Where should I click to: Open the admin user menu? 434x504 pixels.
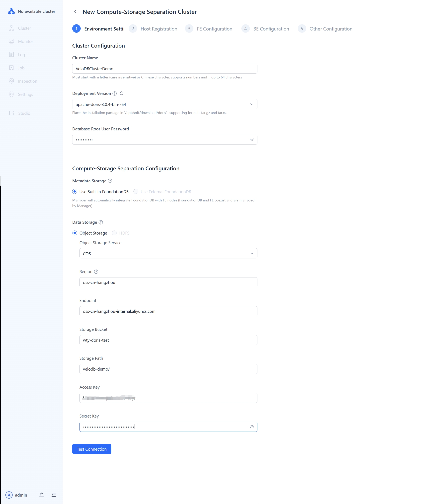[x=16, y=495]
